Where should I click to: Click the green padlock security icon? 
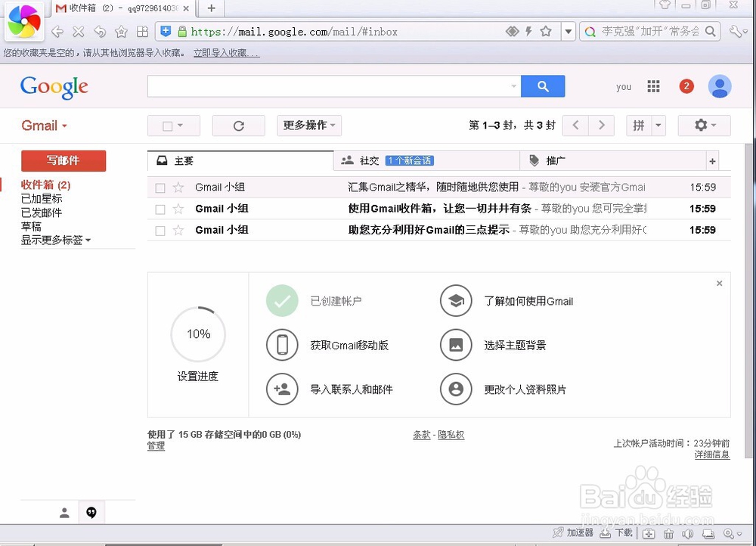(x=182, y=31)
